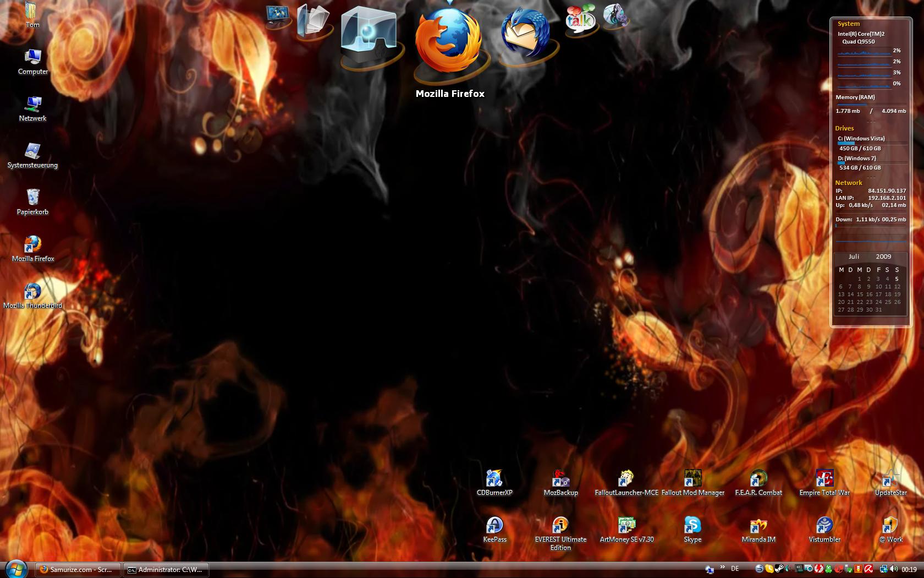Click the Avira red umbrella tray icon
The height and width of the screenshot is (578, 924).
click(x=868, y=569)
